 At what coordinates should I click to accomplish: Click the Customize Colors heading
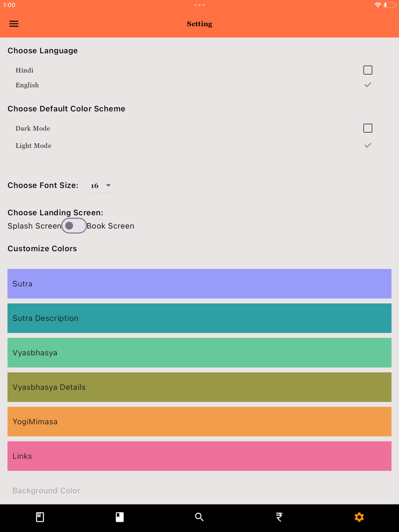point(42,248)
